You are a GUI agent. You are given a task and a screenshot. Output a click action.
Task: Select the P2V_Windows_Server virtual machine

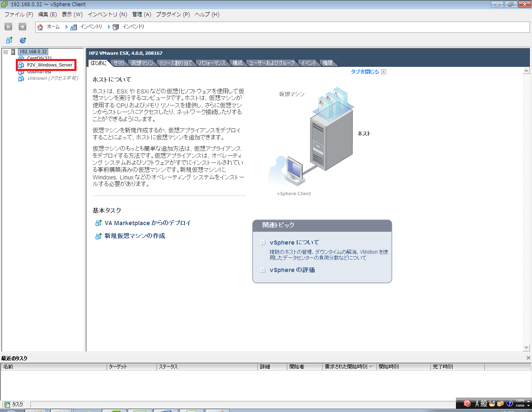[50, 65]
